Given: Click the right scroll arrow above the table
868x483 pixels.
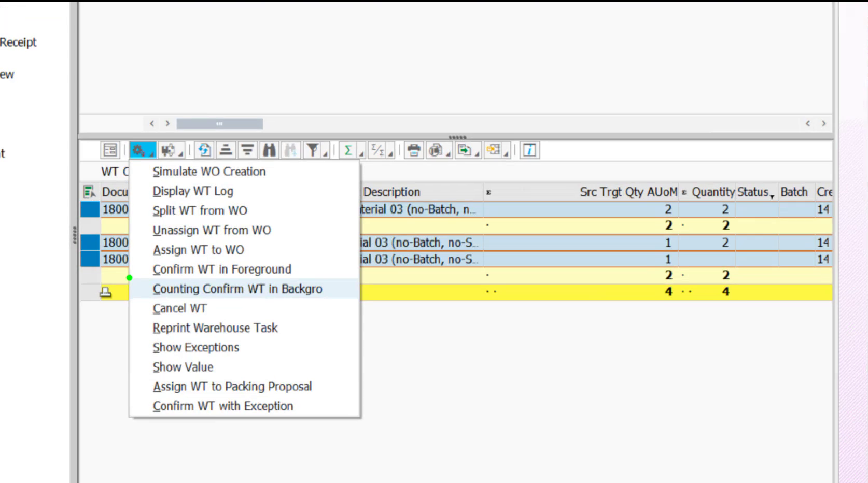Looking at the screenshot, I should point(167,123).
